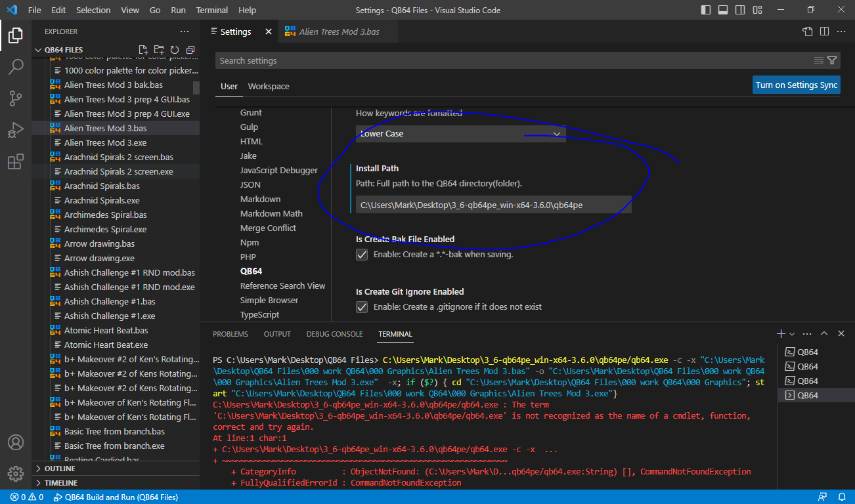Click QB64 Build and Run status item
This screenshot has width=855, height=504.
click(x=116, y=497)
